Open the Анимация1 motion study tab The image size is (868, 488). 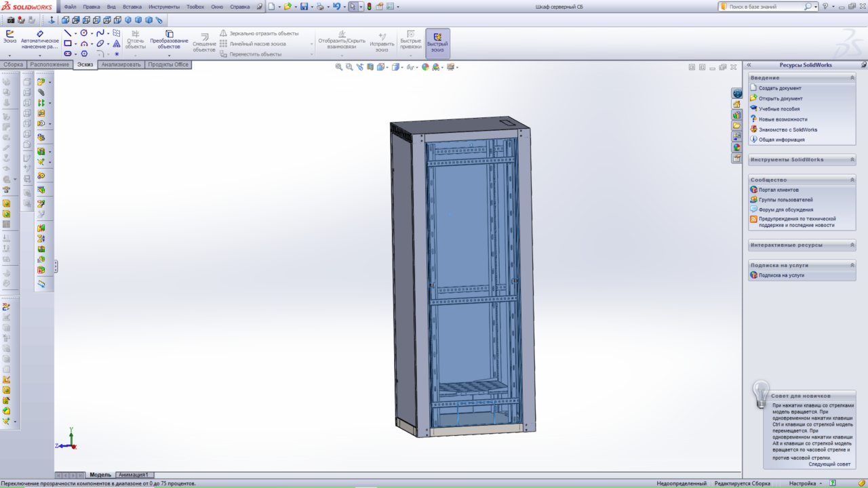pyautogui.click(x=134, y=475)
